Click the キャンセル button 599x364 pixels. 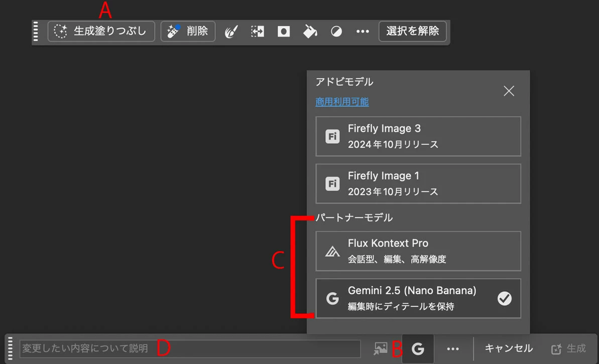509,348
